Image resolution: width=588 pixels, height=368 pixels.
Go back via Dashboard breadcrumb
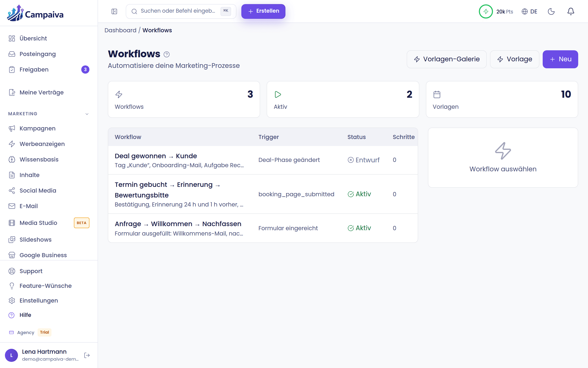pos(120,30)
